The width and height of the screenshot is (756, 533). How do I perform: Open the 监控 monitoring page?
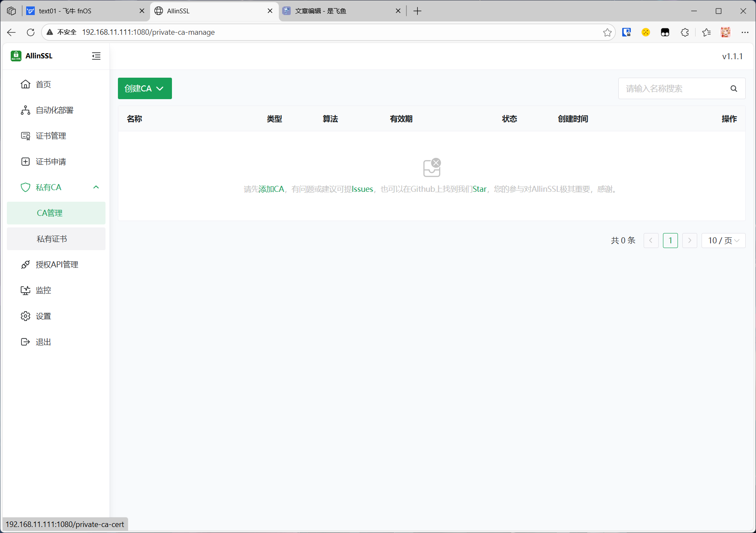tap(43, 291)
